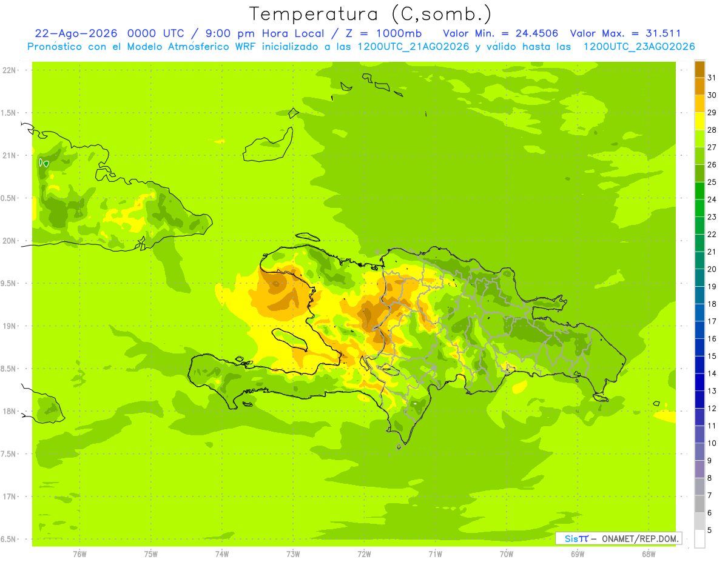This screenshot has height=562, width=728.
Task: Click the "75W" longitude label
Action: coord(151,554)
